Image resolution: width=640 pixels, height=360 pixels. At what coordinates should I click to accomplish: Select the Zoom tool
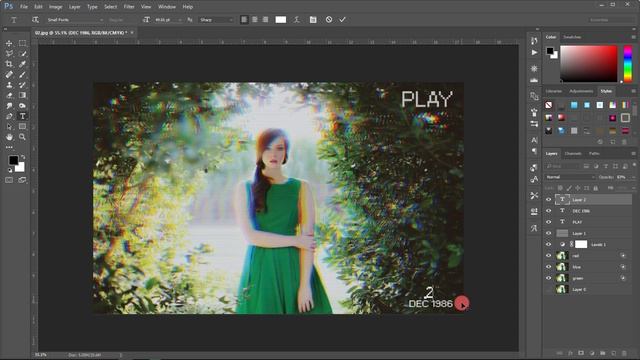pos(22,137)
